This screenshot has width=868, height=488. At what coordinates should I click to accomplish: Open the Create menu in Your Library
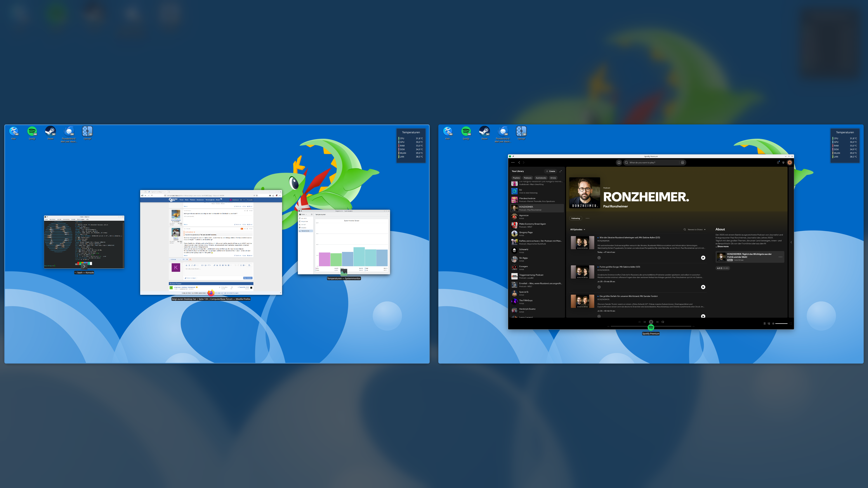click(551, 171)
